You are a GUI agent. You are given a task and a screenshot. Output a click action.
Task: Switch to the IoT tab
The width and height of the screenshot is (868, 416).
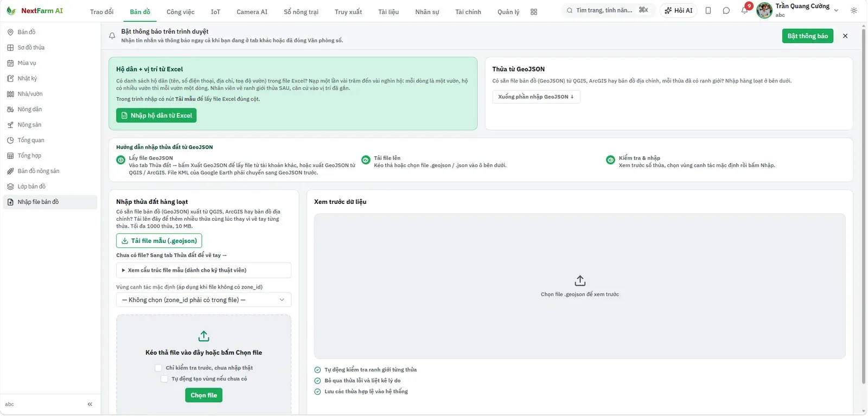click(x=215, y=12)
